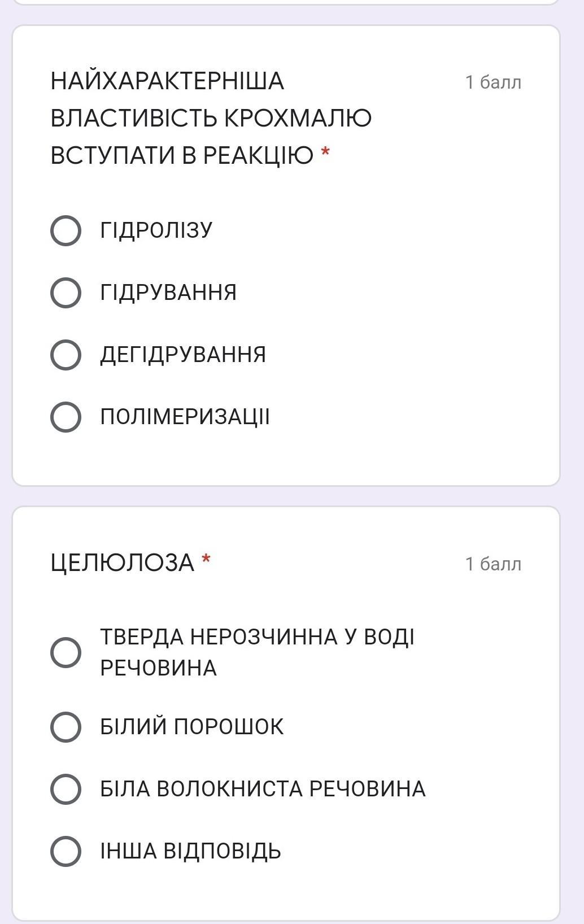Click the ТВЕРДА НЕРОЗЧИННА У ВОДІ РЕЧОВИНА text
584x924 pixels.
pyautogui.click(x=257, y=652)
